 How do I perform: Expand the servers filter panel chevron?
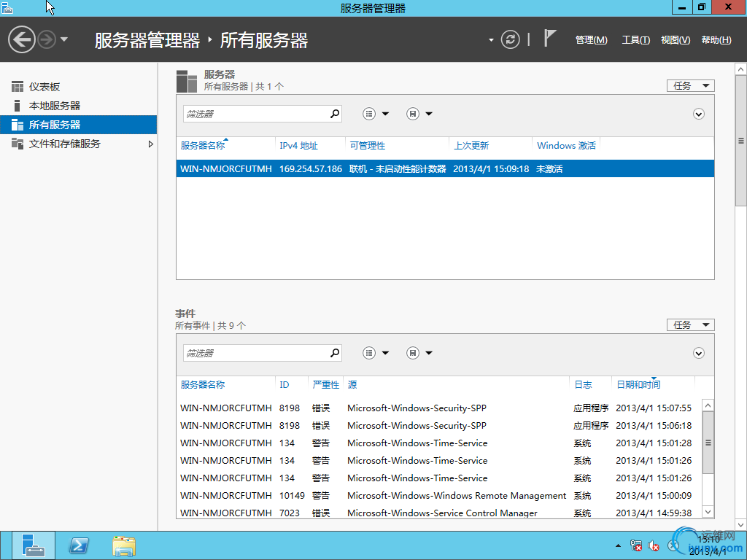(698, 114)
